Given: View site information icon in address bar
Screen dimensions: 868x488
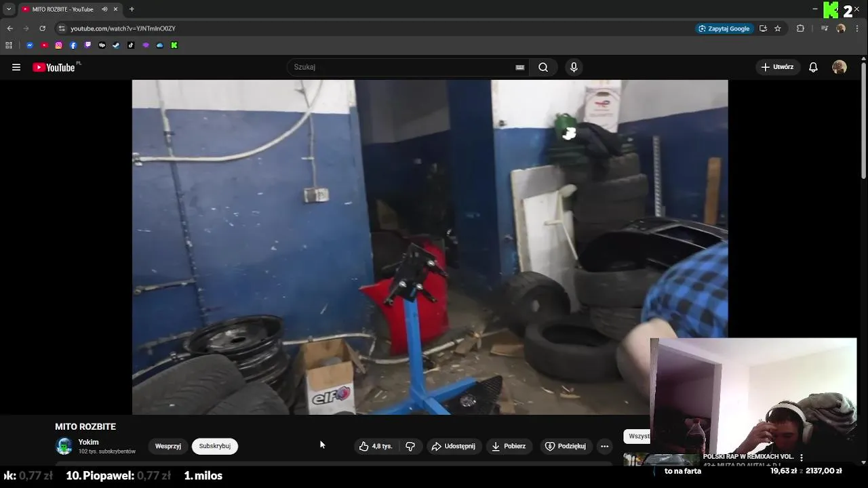Looking at the screenshot, I should (62, 28).
